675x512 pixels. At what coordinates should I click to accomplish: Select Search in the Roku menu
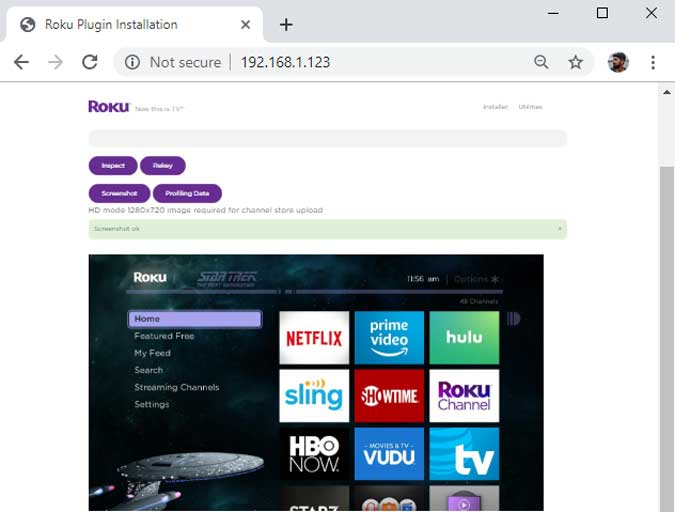point(149,370)
